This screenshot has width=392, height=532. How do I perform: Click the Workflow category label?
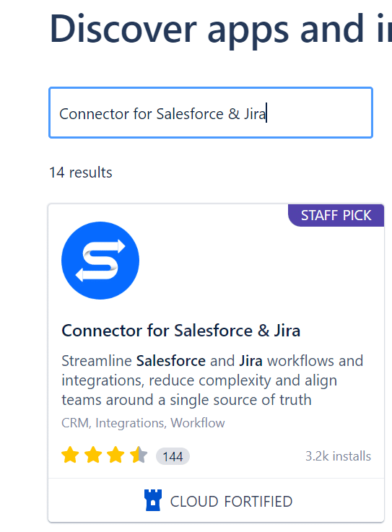[198, 423]
